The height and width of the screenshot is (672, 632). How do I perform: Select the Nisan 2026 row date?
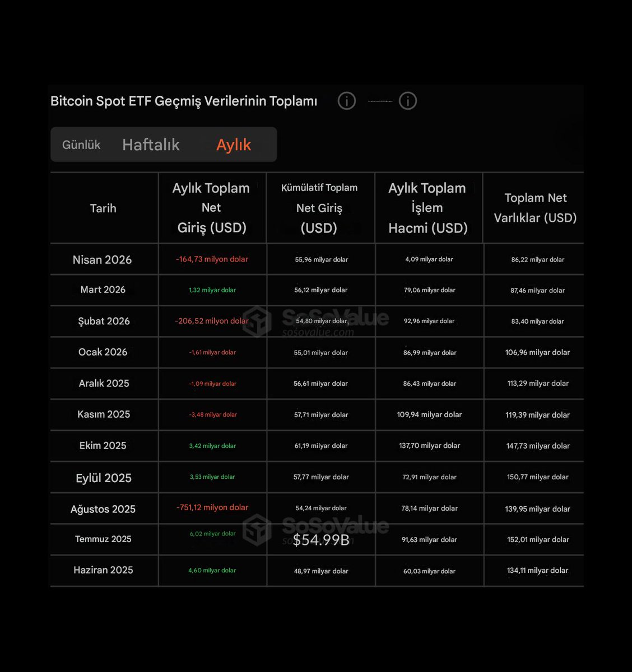[102, 260]
